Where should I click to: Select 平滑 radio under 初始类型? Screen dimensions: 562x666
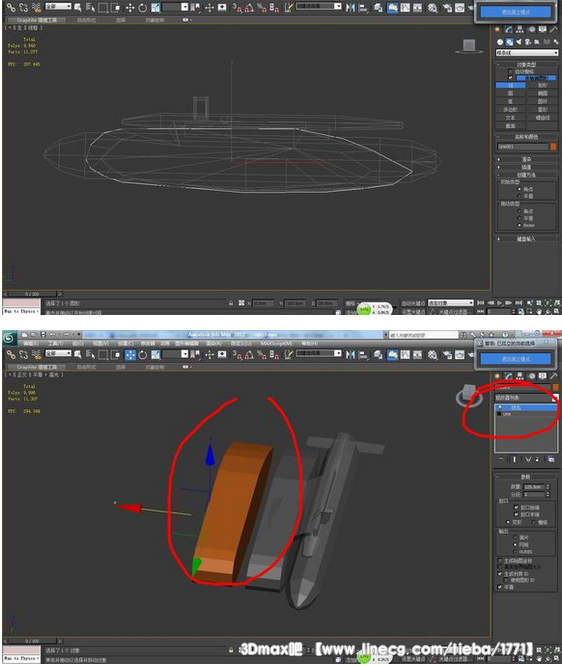click(x=519, y=196)
